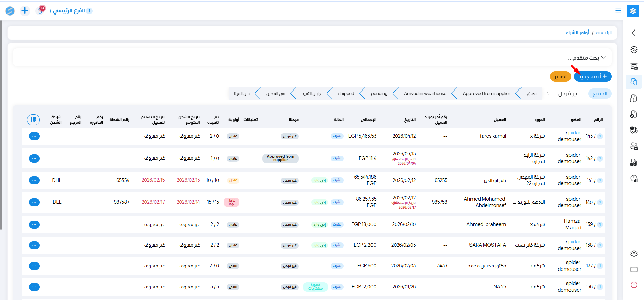
Task: Click the orange 'تصدير' export button
Action: 560,77
